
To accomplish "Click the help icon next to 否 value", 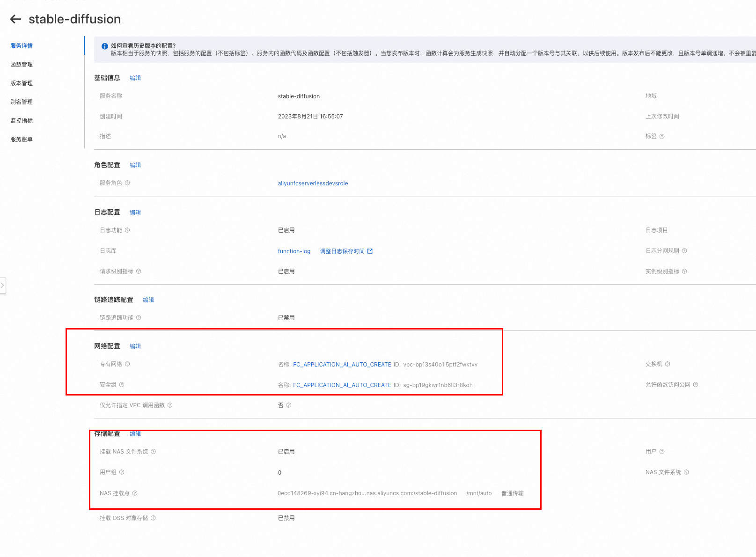I will click(x=289, y=405).
